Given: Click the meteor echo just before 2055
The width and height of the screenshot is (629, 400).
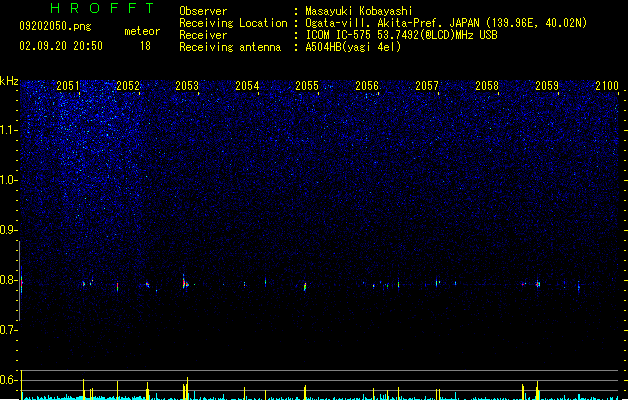Looking at the screenshot, I should pos(305,286).
